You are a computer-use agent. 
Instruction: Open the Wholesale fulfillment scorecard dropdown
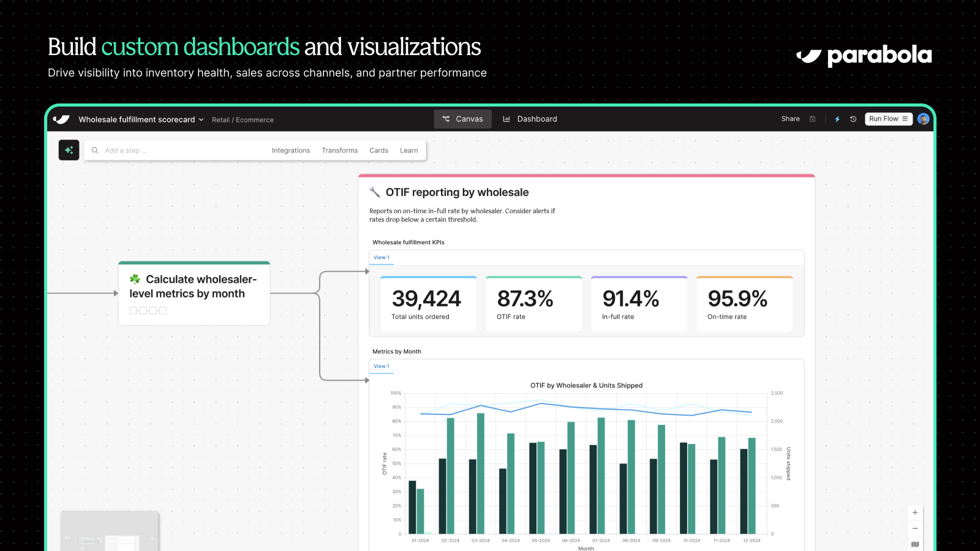[x=141, y=119]
